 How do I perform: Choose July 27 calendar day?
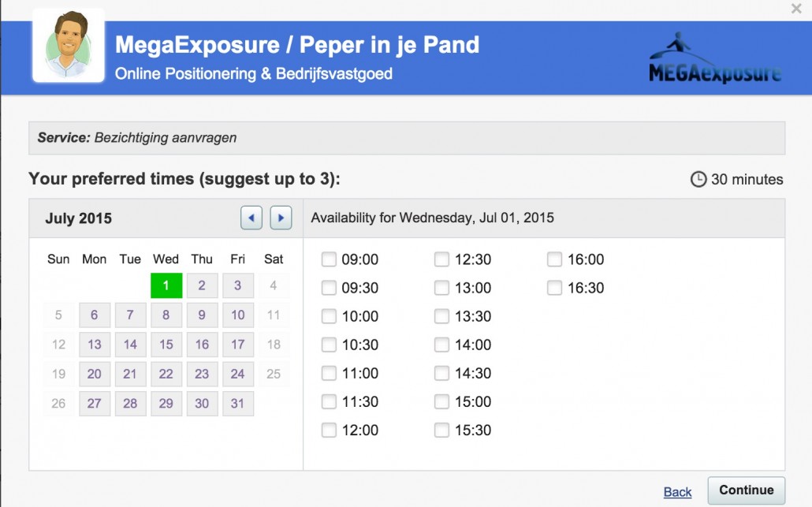(95, 404)
